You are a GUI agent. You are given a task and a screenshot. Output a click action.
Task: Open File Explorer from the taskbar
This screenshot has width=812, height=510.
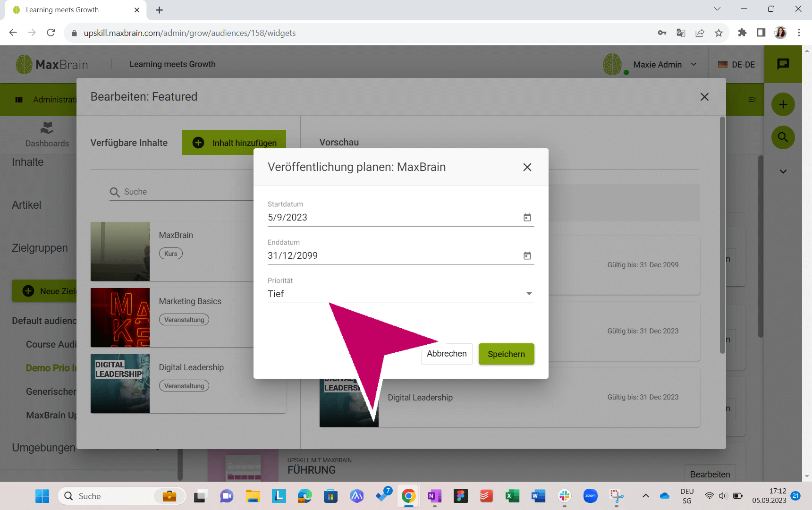click(x=253, y=496)
